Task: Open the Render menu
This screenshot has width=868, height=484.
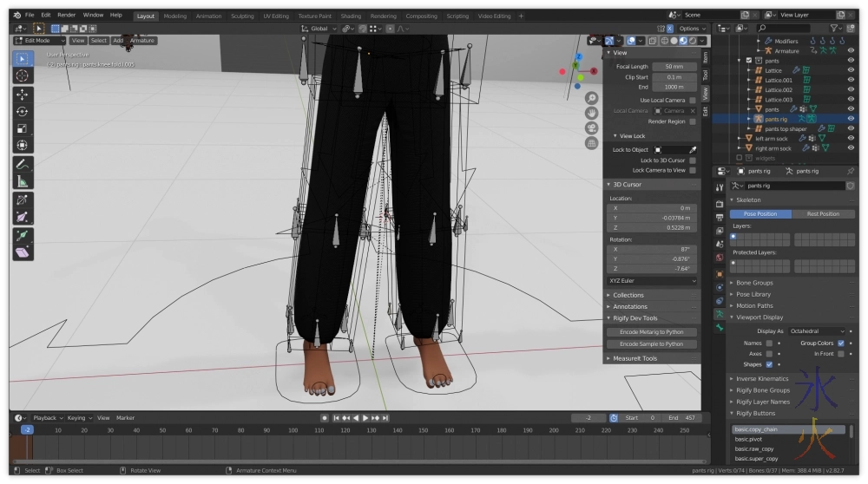Action: tap(66, 16)
